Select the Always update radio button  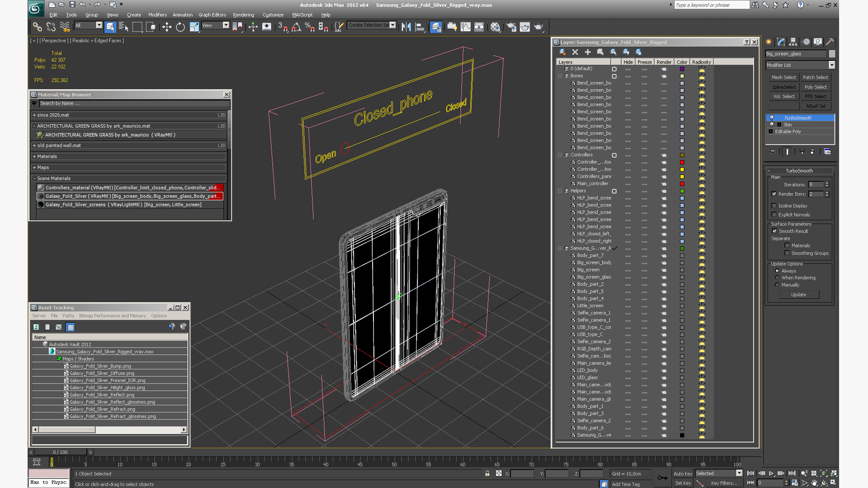(777, 271)
